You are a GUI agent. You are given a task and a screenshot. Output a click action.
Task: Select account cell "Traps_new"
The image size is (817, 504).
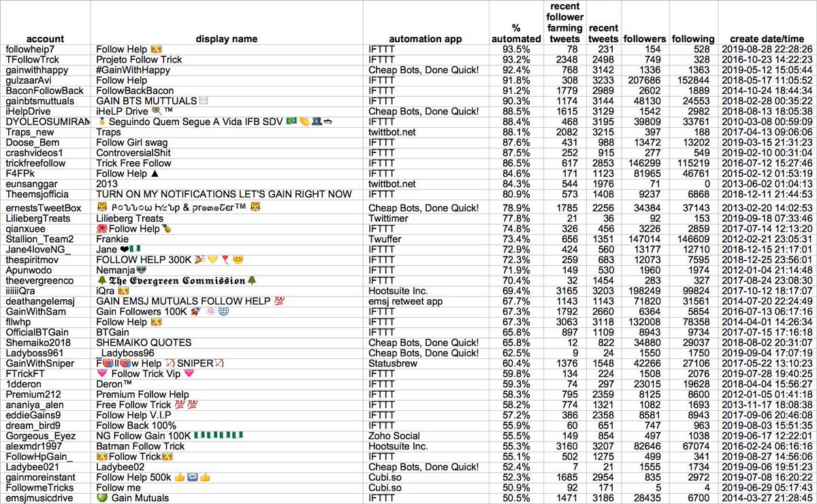pyautogui.click(x=29, y=132)
